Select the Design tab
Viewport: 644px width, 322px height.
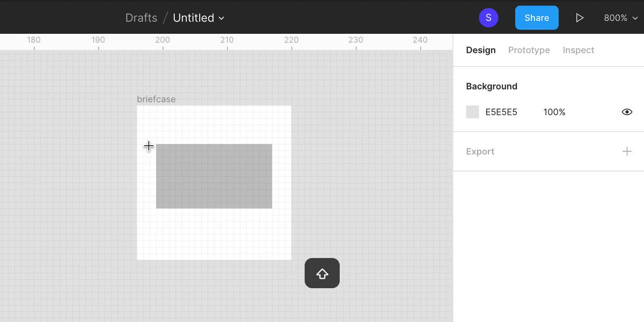coord(480,50)
